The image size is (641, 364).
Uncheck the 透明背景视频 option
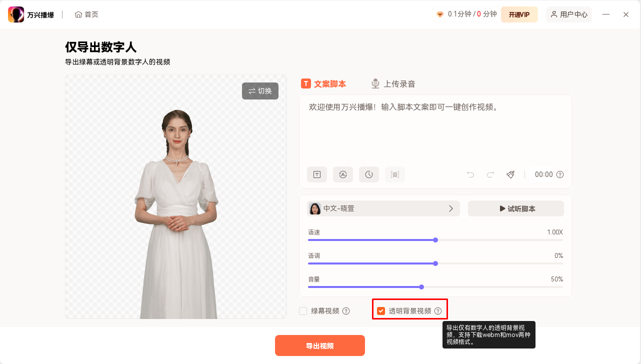point(380,310)
